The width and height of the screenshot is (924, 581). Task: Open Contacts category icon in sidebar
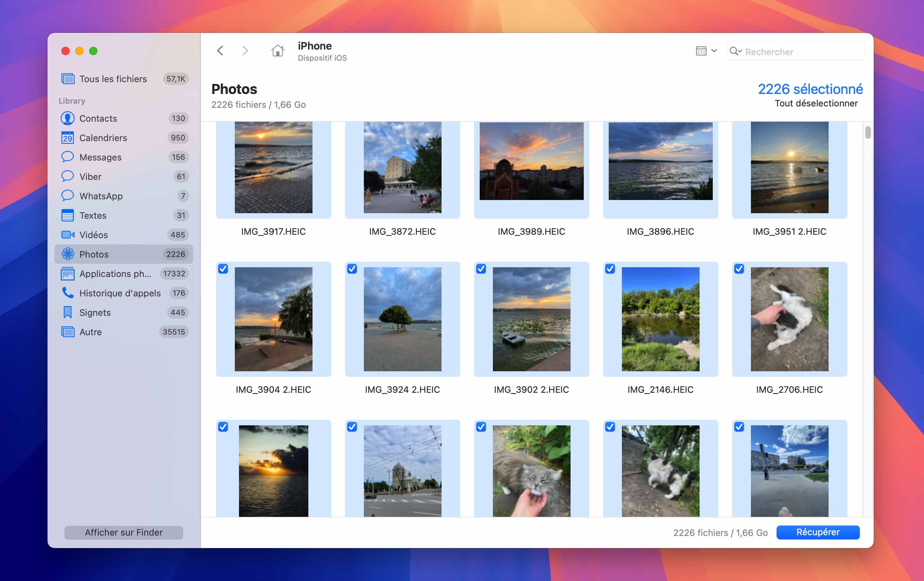coord(68,118)
